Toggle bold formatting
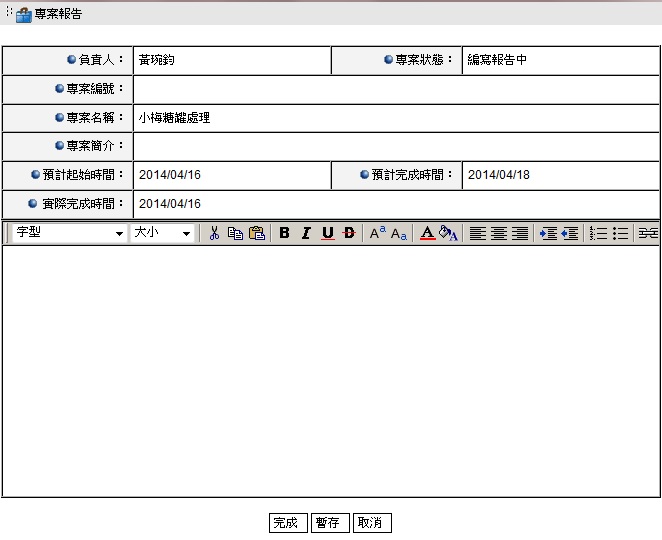Screen dimensions: 662x540 [284, 233]
